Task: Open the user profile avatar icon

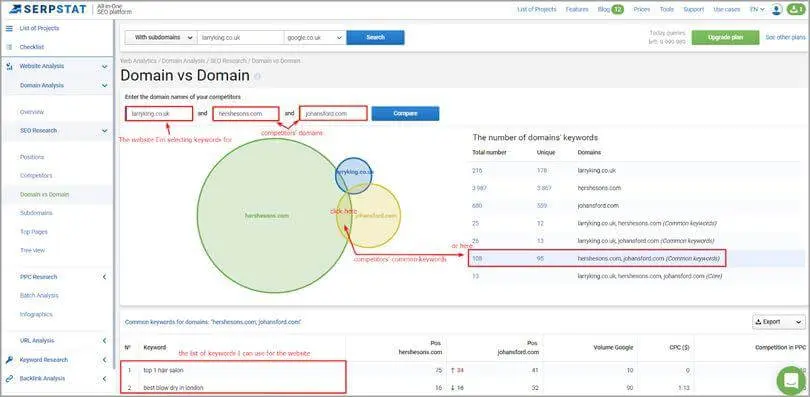Action: point(776,9)
